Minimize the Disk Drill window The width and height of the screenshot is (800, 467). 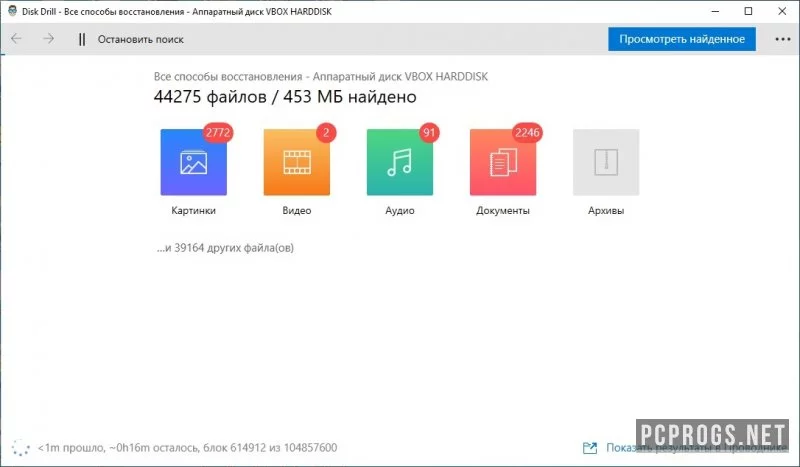point(715,11)
